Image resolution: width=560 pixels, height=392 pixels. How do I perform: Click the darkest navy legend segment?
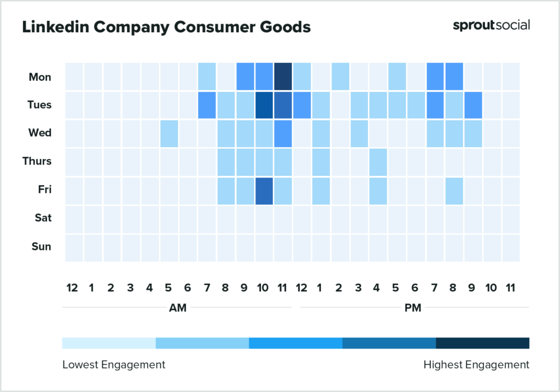pyautogui.click(x=482, y=343)
